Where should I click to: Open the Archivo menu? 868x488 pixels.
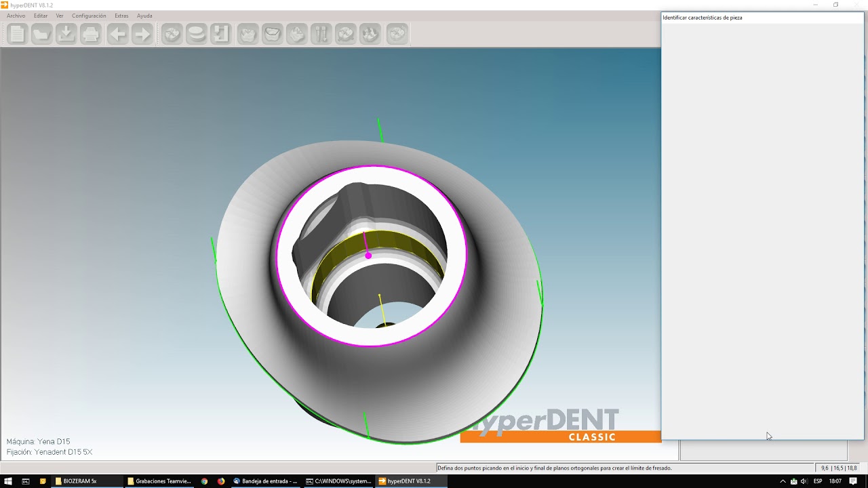pyautogui.click(x=16, y=16)
